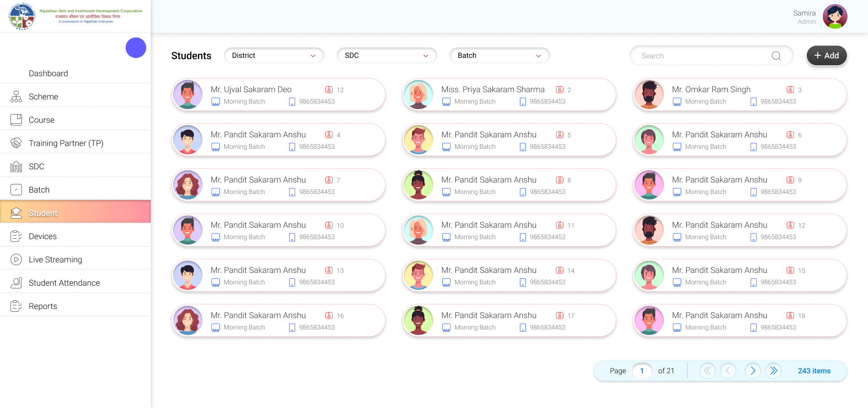Click the SDC building icon

tap(16, 167)
